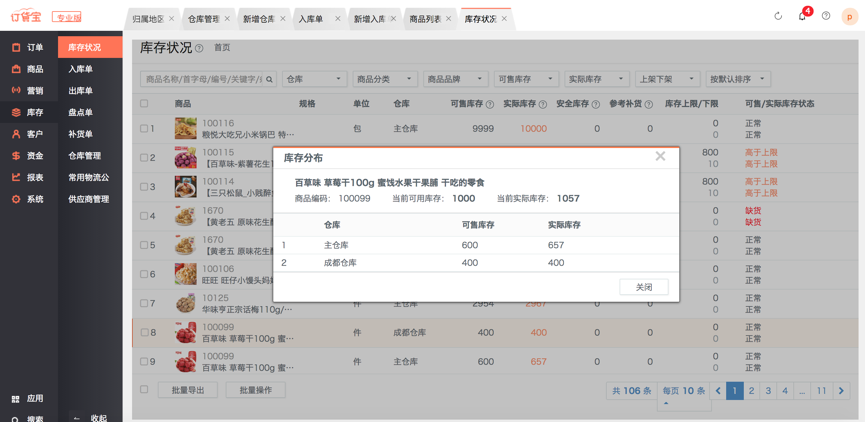The height and width of the screenshot is (422, 865).
Task: Go to page 2 in pagination
Action: 752,391
